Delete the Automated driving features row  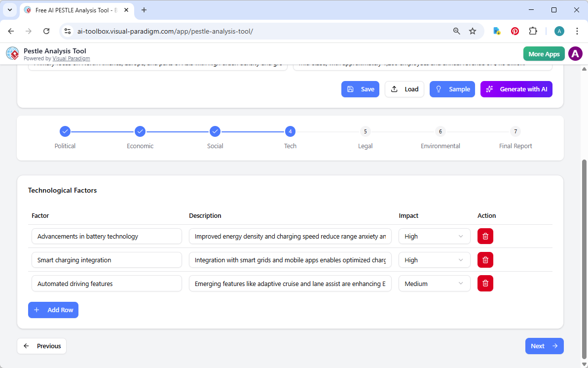click(485, 283)
